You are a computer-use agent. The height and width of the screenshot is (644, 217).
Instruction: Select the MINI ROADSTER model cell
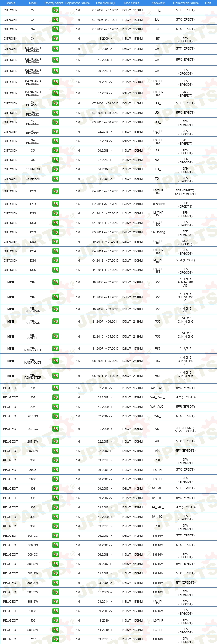coord(33,376)
